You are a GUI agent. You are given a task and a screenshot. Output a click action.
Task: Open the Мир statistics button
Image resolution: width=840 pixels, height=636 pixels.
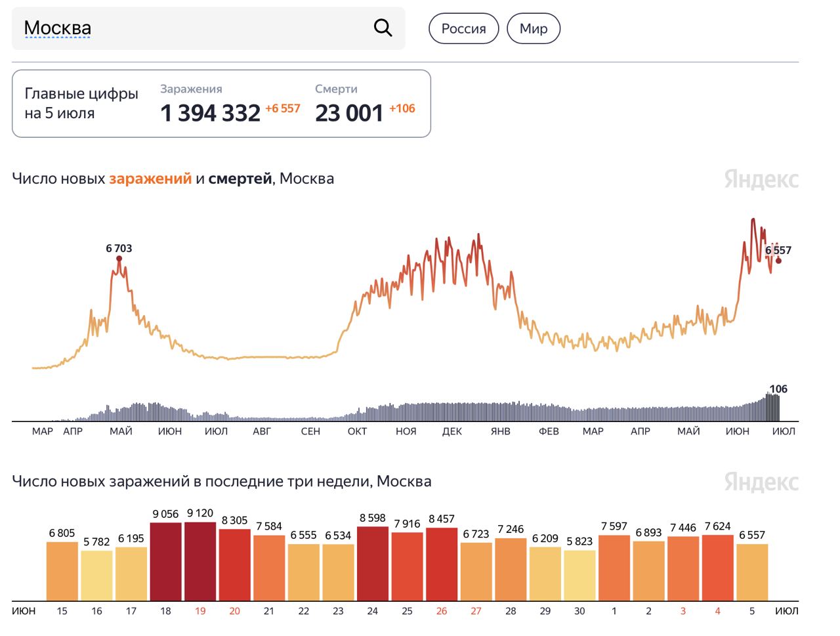(534, 29)
